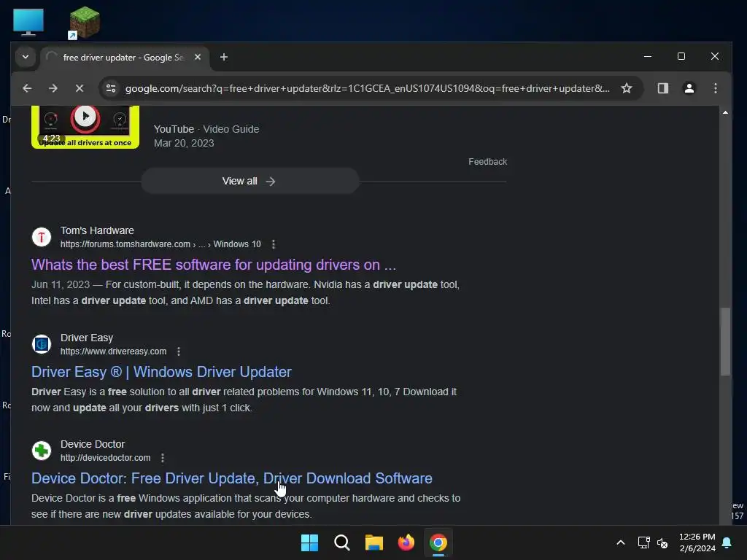Open File Explorer from taskbar
747x560 pixels.
[x=374, y=542]
